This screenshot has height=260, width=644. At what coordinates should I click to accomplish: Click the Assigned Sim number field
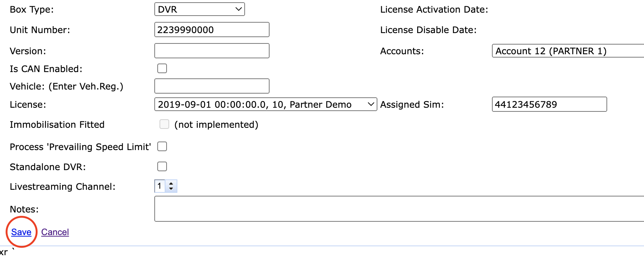coord(549,104)
